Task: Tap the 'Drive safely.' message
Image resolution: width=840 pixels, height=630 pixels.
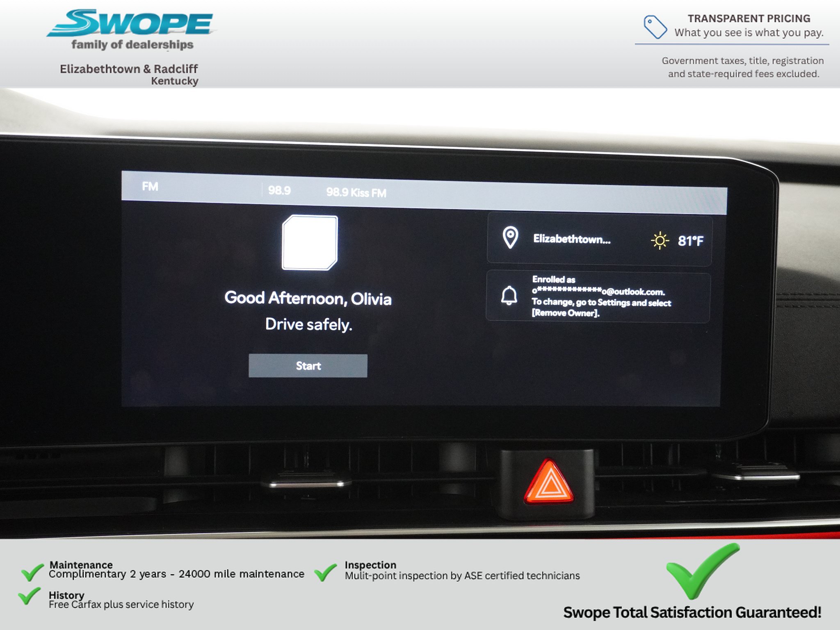Action: point(308,324)
